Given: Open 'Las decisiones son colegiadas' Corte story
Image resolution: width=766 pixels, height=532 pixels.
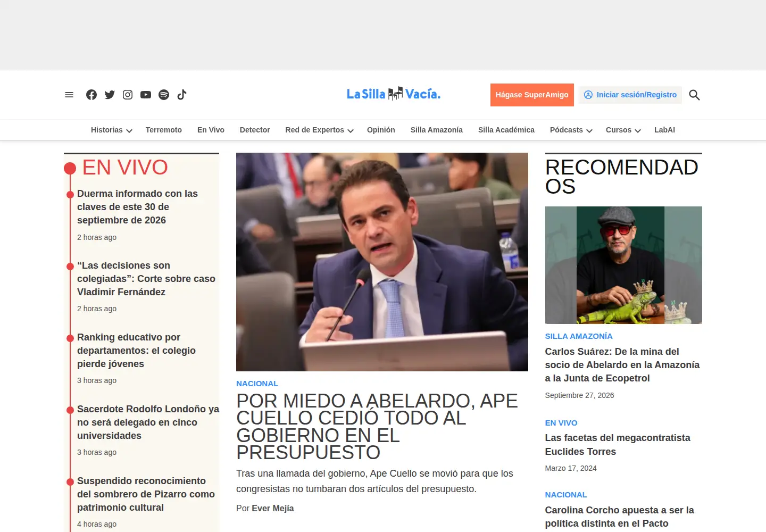Looking at the screenshot, I should [146, 279].
